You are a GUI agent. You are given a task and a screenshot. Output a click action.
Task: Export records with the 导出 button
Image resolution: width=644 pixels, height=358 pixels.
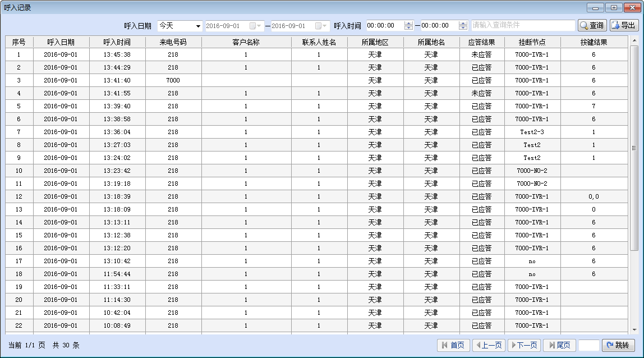tap(624, 25)
